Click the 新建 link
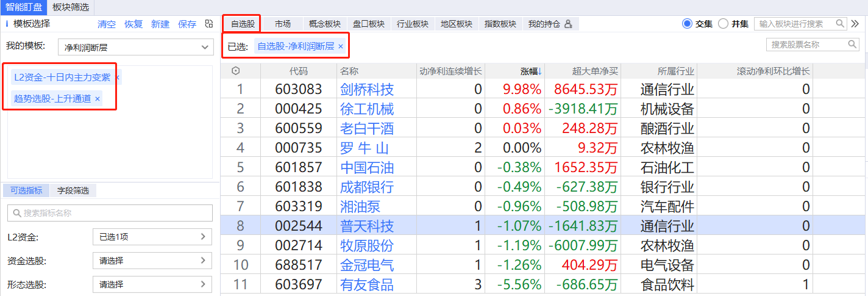 pos(160,24)
